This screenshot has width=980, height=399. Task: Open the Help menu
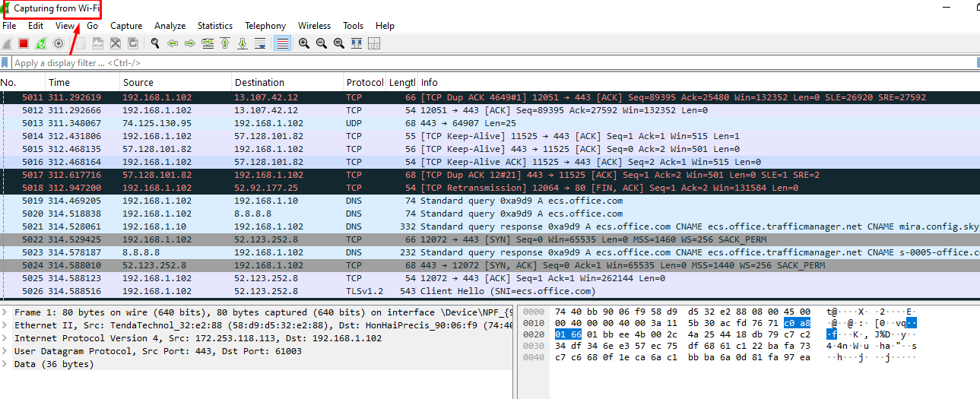(x=385, y=26)
